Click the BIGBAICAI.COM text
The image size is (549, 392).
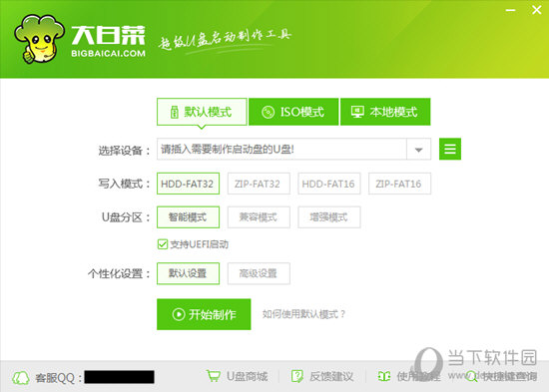108,53
